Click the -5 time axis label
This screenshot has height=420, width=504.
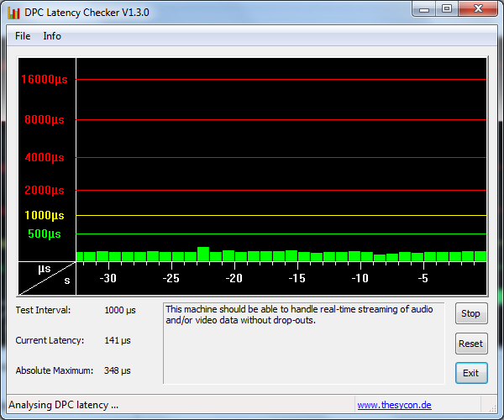pyautogui.click(x=423, y=278)
